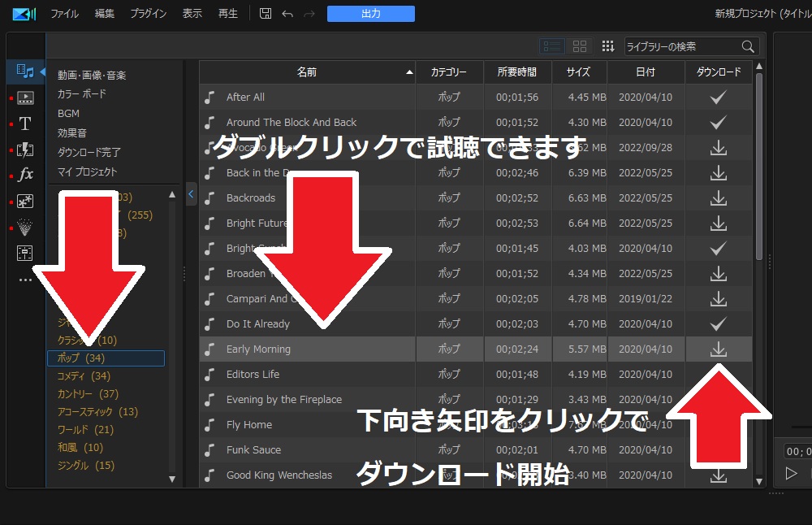Open the 表示 menu
812x525 pixels.
(192, 14)
